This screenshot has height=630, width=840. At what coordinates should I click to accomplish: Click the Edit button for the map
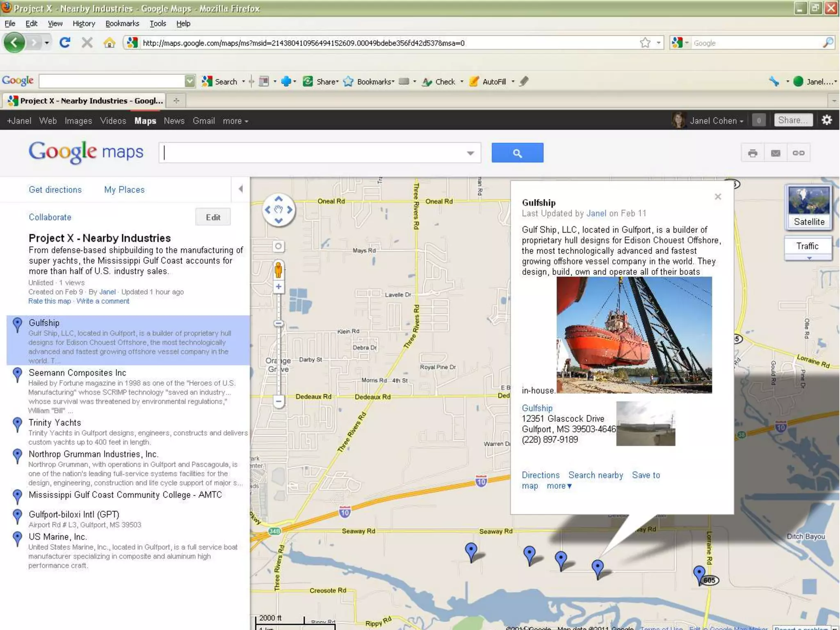point(213,217)
